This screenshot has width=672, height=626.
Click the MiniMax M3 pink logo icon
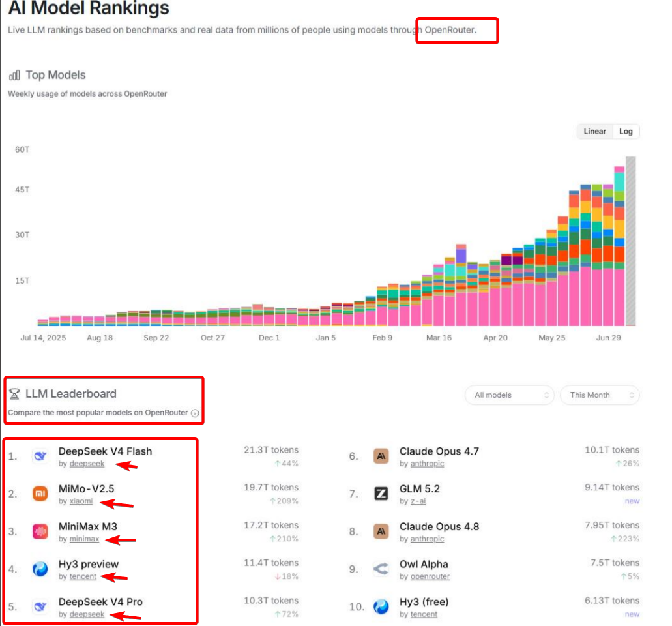tap(40, 531)
